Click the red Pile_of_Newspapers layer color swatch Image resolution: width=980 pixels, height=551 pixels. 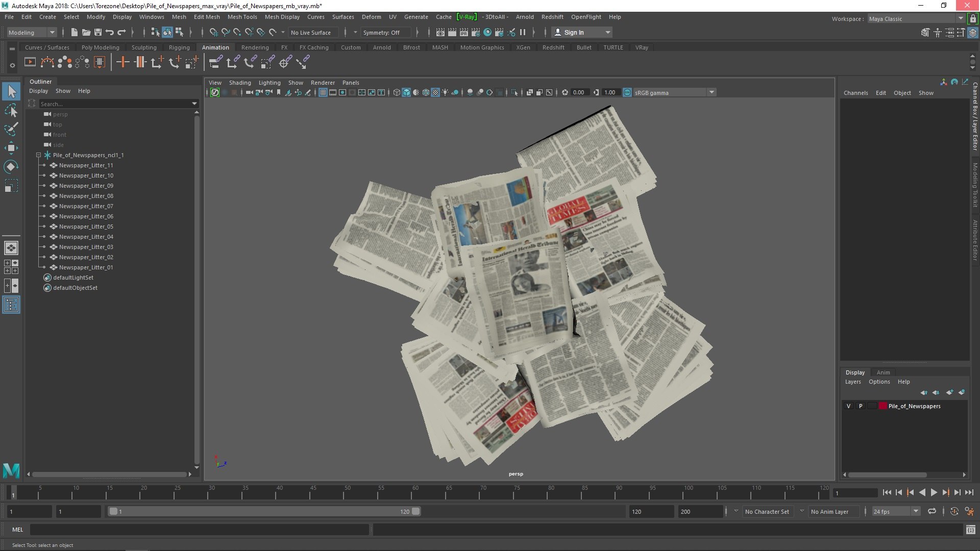point(883,406)
